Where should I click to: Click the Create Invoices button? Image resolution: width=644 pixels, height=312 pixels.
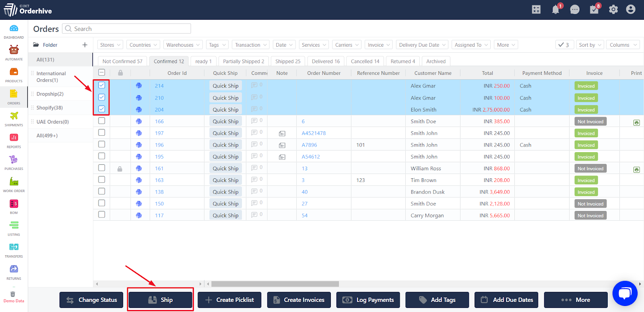coord(299,300)
